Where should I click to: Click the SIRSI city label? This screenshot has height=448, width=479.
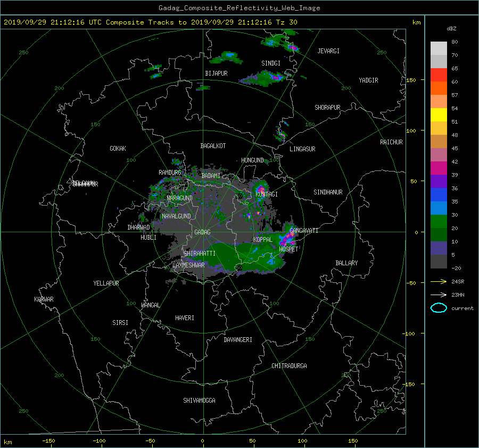[x=120, y=323]
